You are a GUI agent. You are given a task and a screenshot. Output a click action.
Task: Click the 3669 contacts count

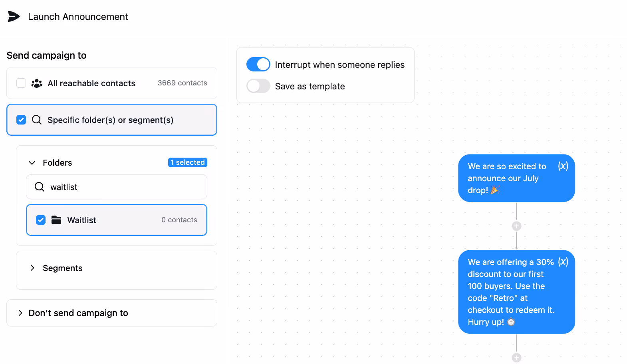pyautogui.click(x=182, y=83)
